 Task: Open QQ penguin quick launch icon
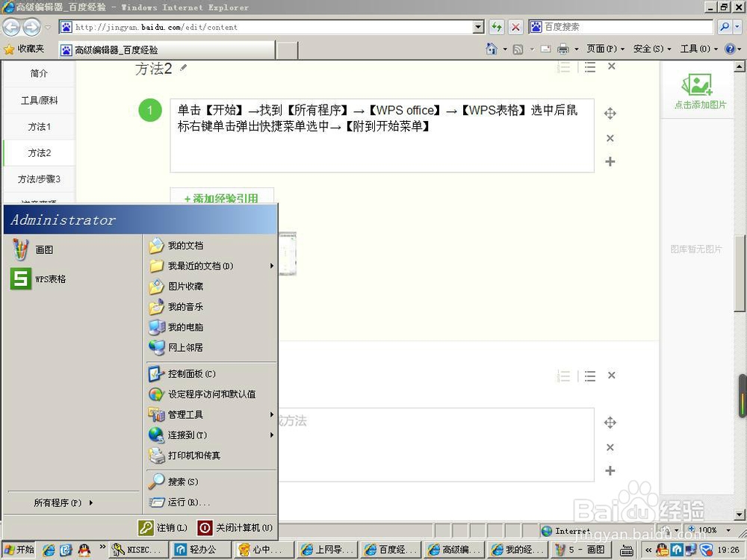(x=84, y=550)
